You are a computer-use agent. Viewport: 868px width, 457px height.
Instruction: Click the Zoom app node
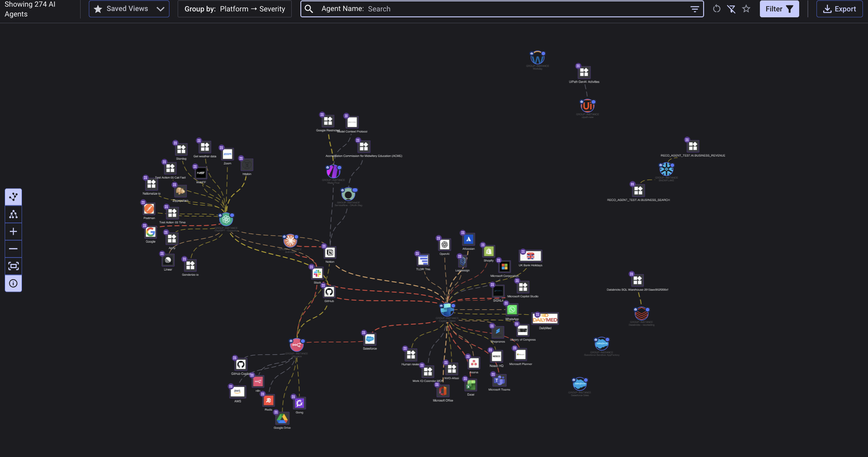(227, 154)
